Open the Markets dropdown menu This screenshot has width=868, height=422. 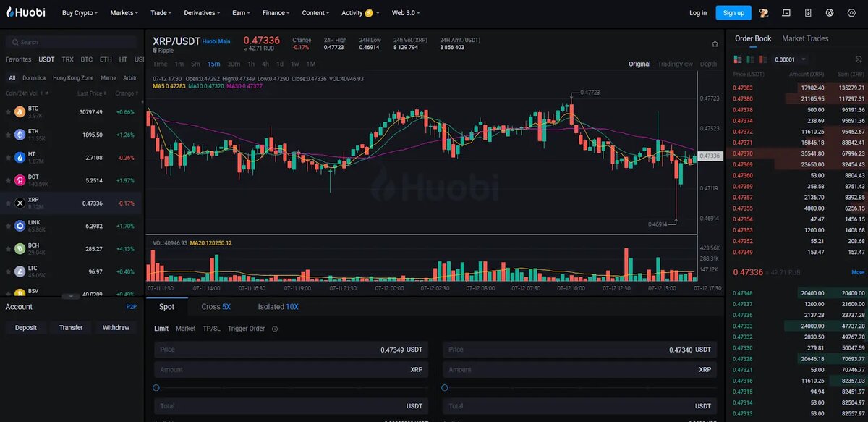[124, 12]
